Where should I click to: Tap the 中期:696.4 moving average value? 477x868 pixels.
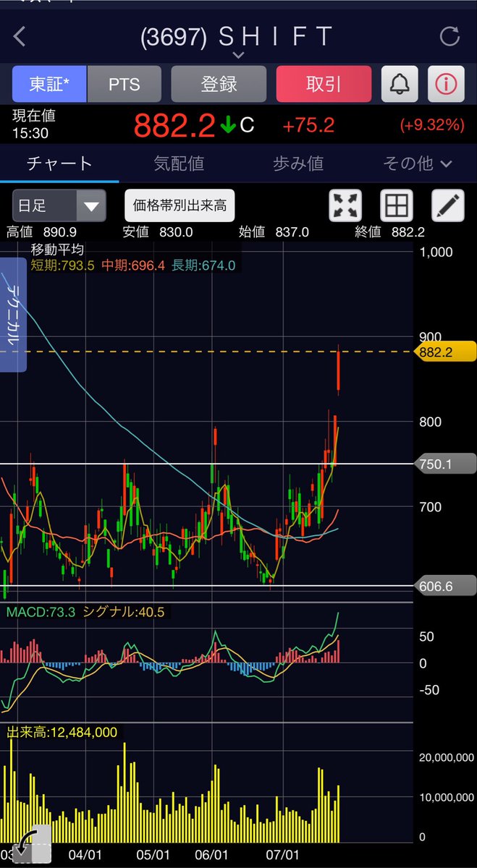[133, 265]
